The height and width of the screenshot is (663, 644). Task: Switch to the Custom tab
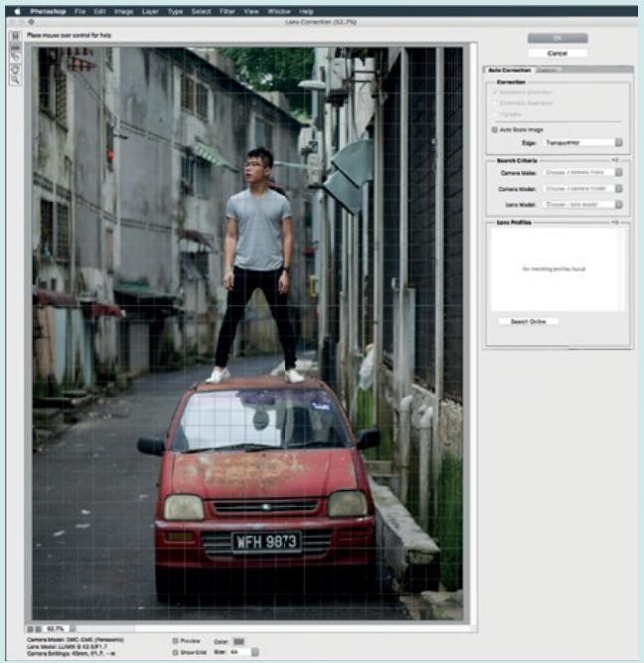click(x=547, y=70)
